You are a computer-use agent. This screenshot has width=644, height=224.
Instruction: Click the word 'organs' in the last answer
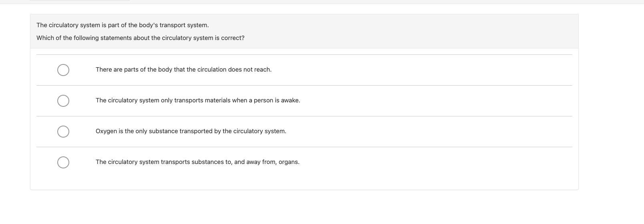[289, 162]
